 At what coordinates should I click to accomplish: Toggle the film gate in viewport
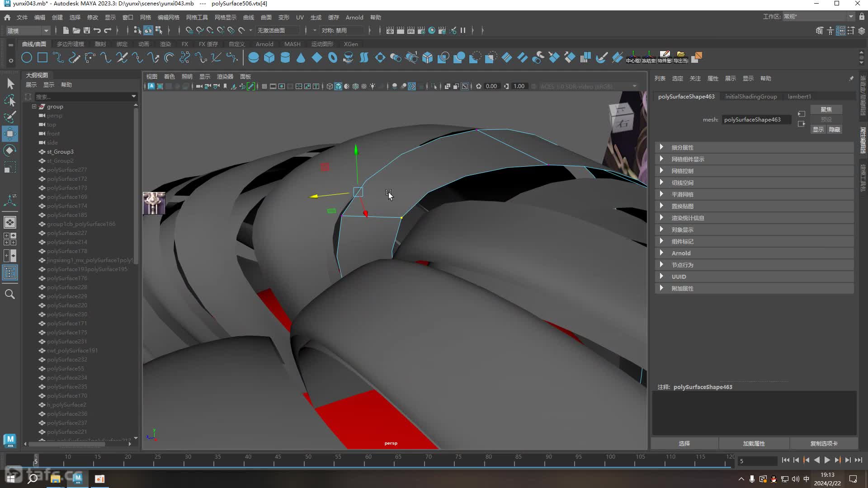coord(273,86)
